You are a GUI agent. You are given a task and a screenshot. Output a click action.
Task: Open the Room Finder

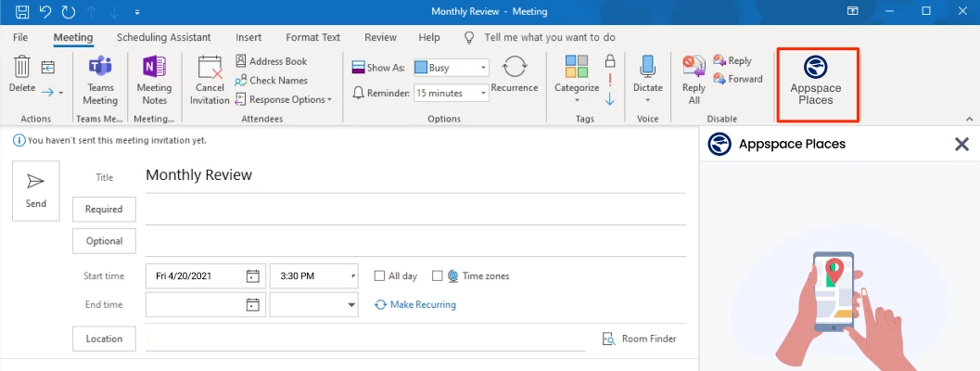[x=640, y=339]
